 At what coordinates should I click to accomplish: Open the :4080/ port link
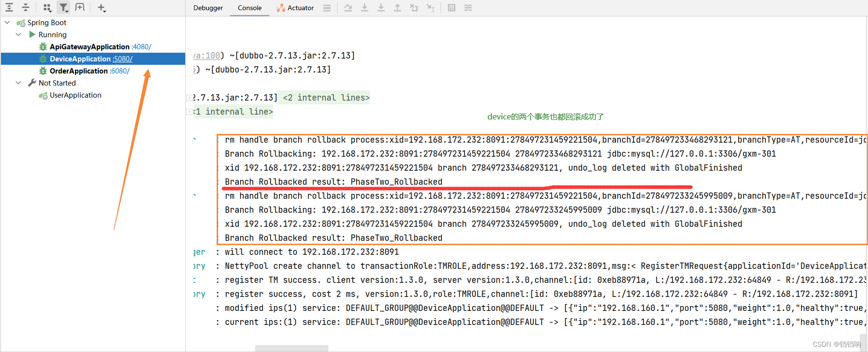(142, 46)
